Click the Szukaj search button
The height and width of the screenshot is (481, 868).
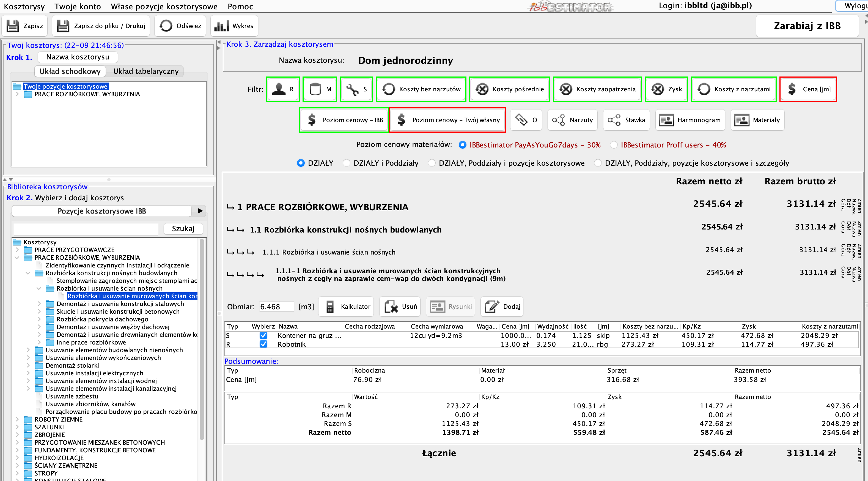pos(183,229)
